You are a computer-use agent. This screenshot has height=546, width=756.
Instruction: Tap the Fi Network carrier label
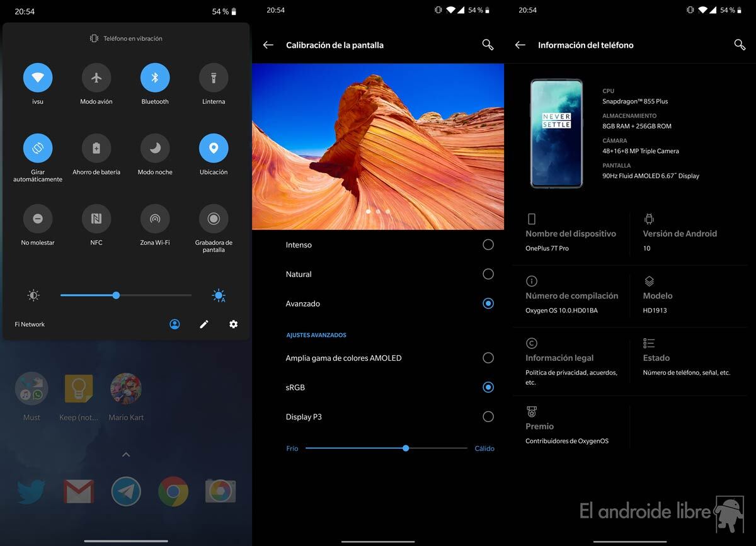click(x=30, y=324)
